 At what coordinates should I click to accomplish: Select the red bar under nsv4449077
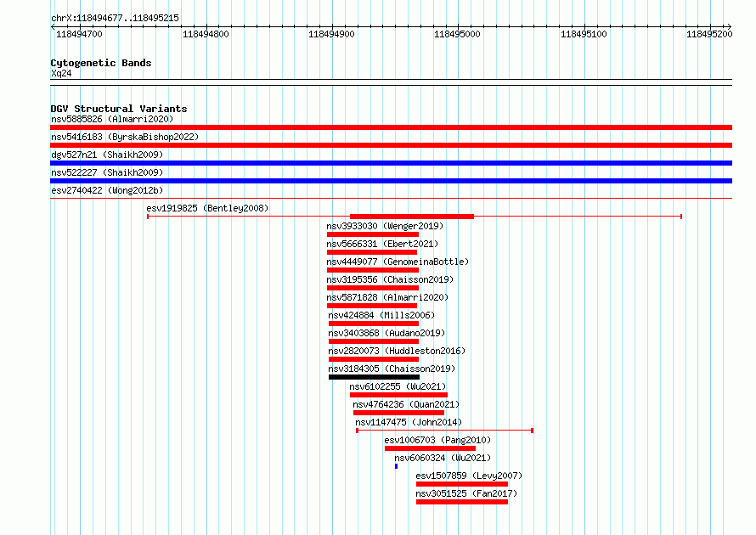[373, 270]
